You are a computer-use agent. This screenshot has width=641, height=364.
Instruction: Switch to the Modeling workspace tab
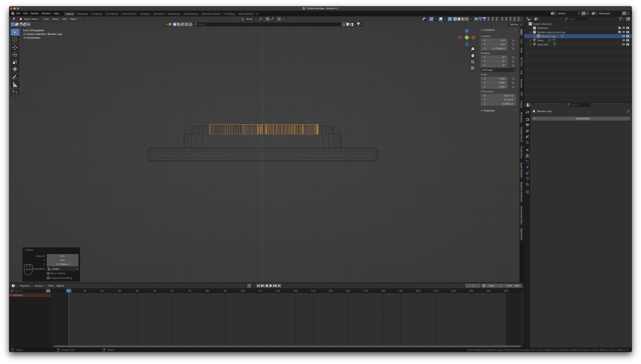pos(82,14)
